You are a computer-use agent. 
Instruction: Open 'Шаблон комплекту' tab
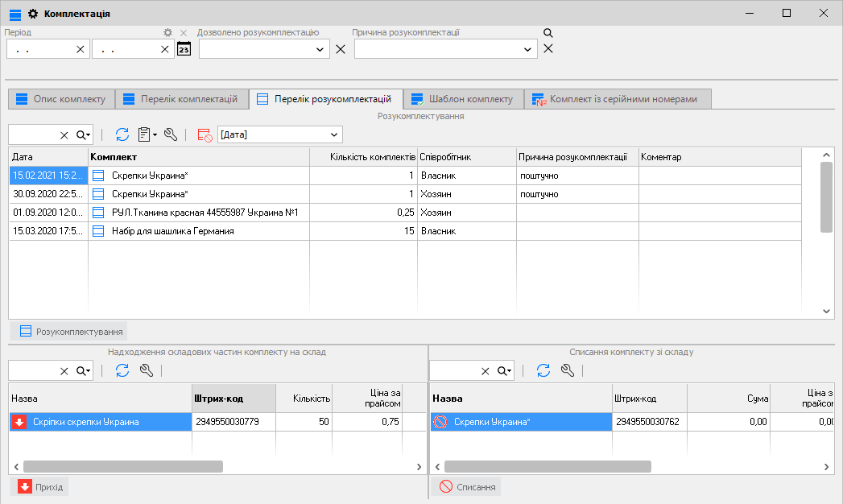[x=463, y=99]
